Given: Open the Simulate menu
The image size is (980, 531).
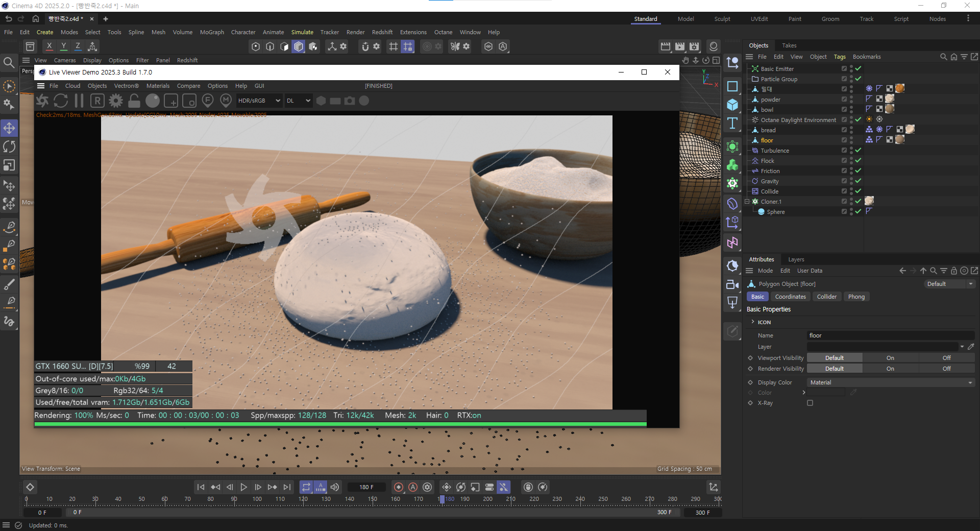Looking at the screenshot, I should tap(302, 32).
